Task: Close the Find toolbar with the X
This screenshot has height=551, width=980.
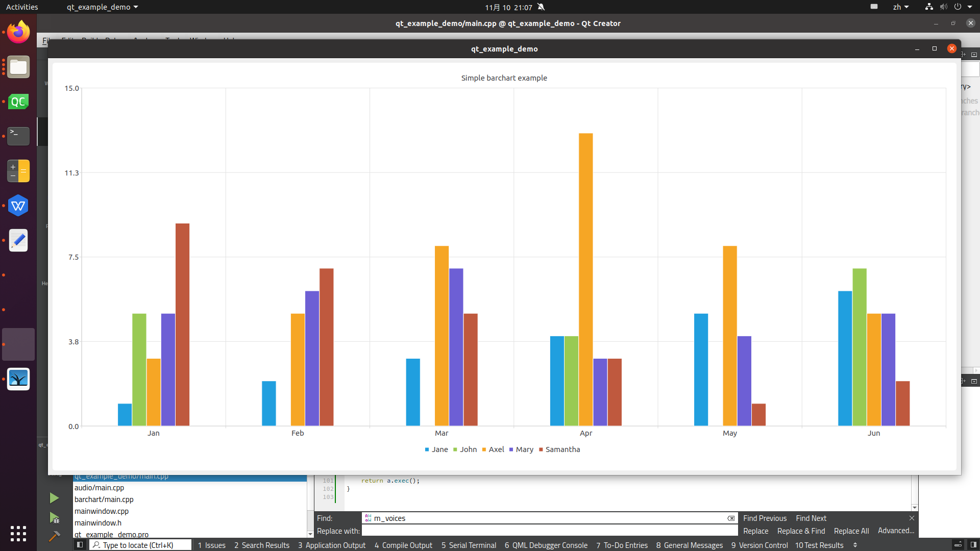Action: point(912,518)
